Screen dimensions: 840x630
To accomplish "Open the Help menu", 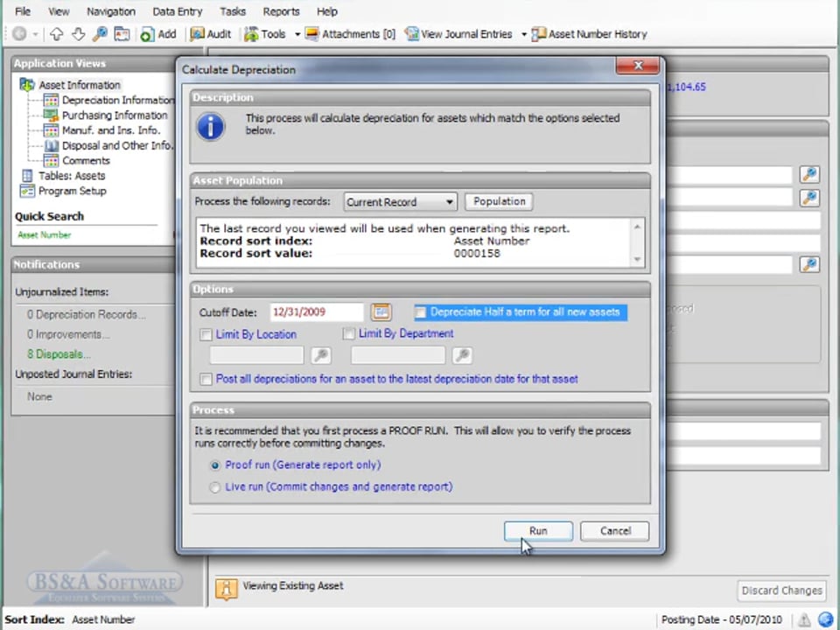I will click(326, 11).
